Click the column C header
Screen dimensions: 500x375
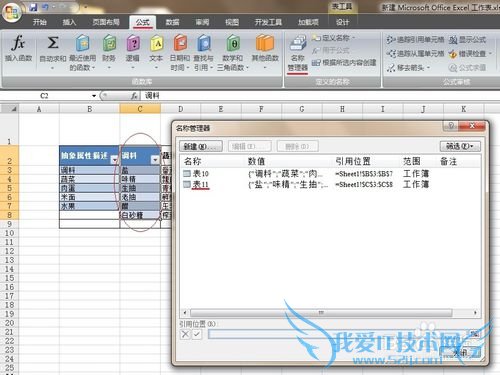click(140, 109)
